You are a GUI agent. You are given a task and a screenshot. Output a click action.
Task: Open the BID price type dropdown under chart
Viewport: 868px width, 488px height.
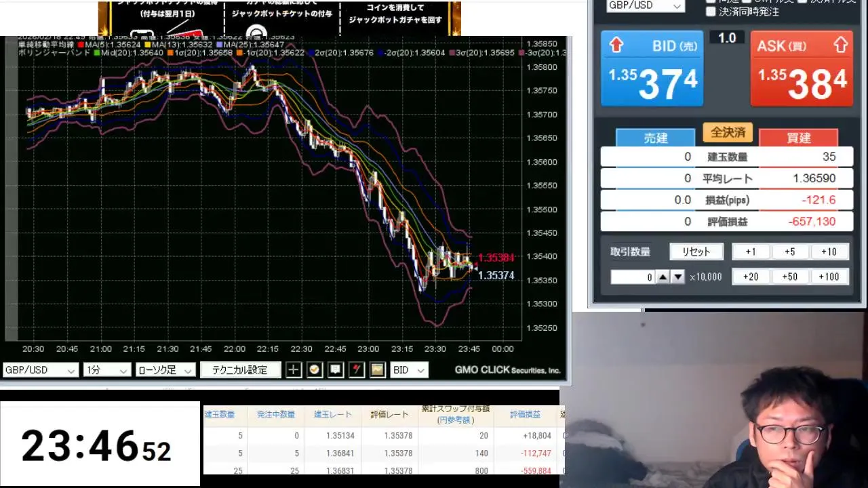pyautogui.click(x=410, y=370)
